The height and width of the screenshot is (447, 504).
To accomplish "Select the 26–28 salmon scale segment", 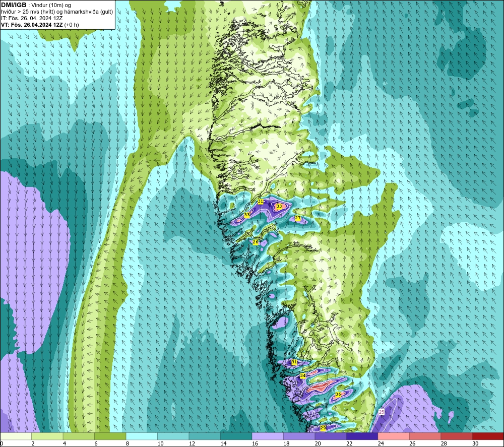I will point(425,436).
